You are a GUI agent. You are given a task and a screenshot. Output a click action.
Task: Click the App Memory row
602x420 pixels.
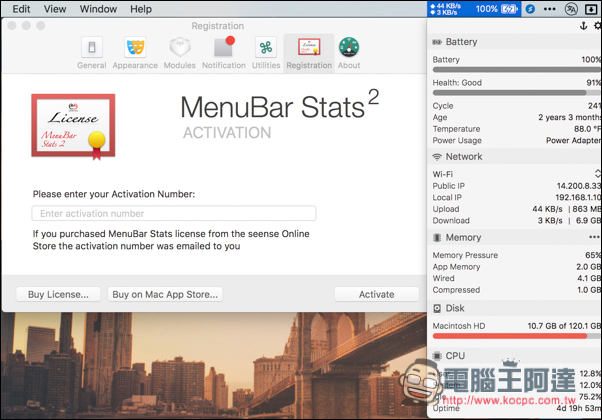pyautogui.click(x=517, y=266)
